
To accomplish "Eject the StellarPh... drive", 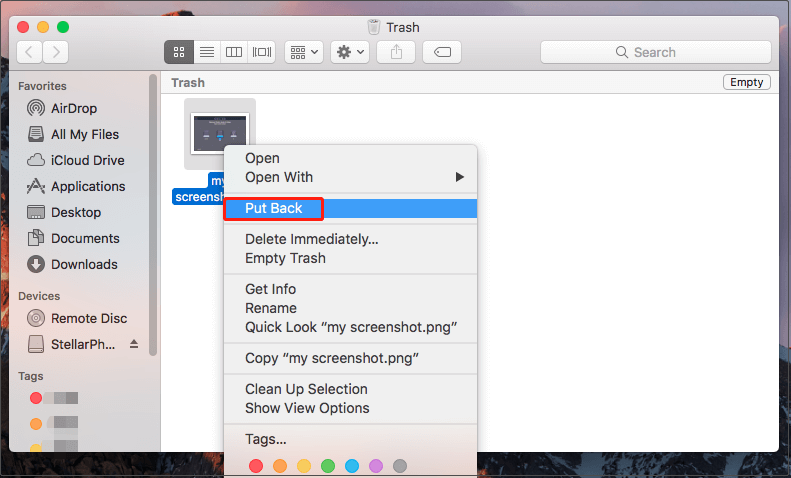I will pos(134,344).
